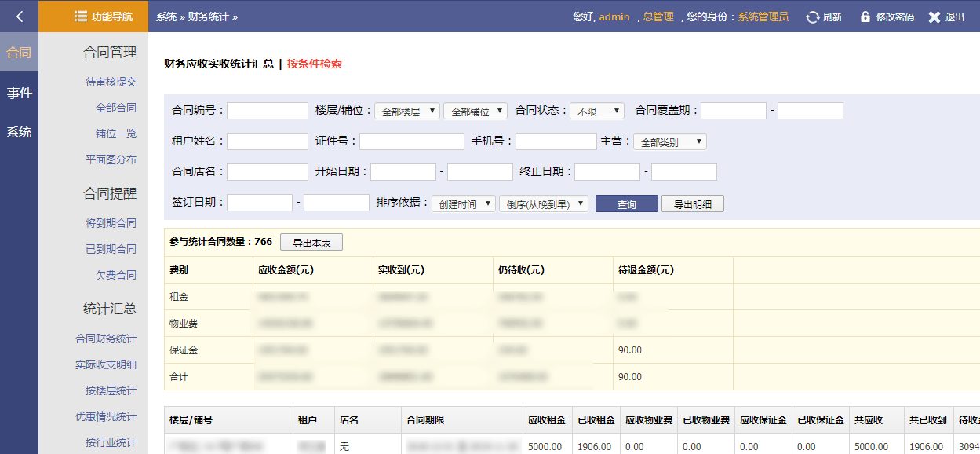Viewport: 980px width, 454px height.
Task: Click the admin username link
Action: point(614,16)
